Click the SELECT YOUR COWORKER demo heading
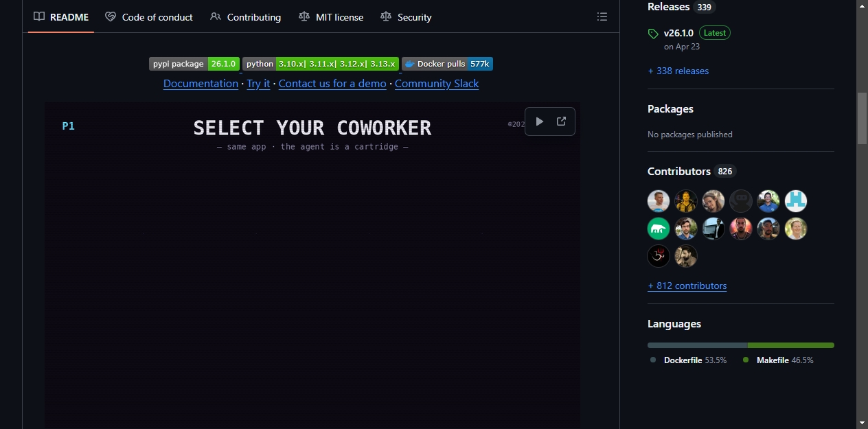Viewport: 868px width, 429px height. [x=312, y=128]
